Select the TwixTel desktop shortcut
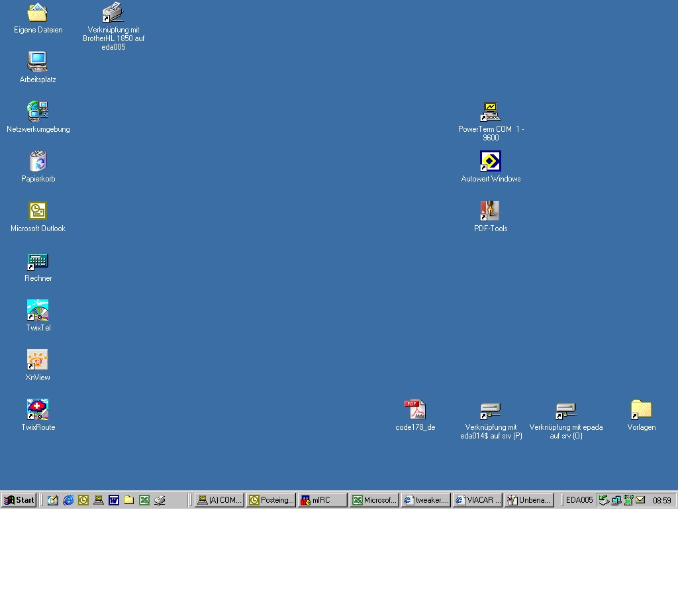This screenshot has width=678, height=616. (x=38, y=311)
